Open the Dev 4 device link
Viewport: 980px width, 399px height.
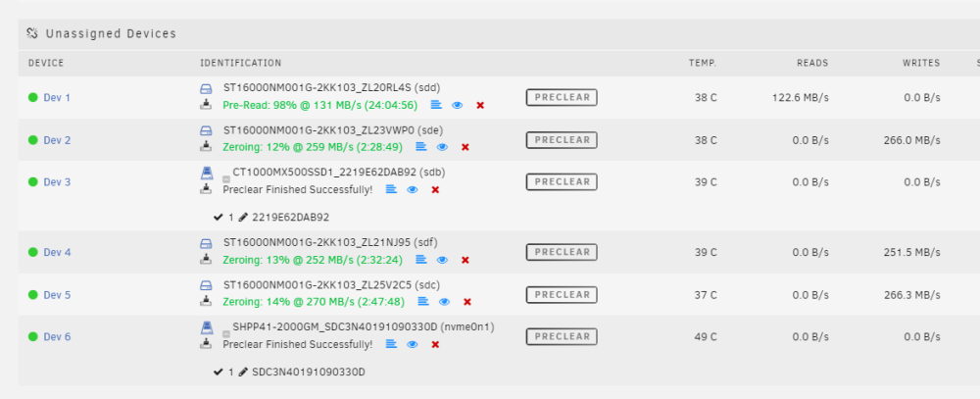57,253
